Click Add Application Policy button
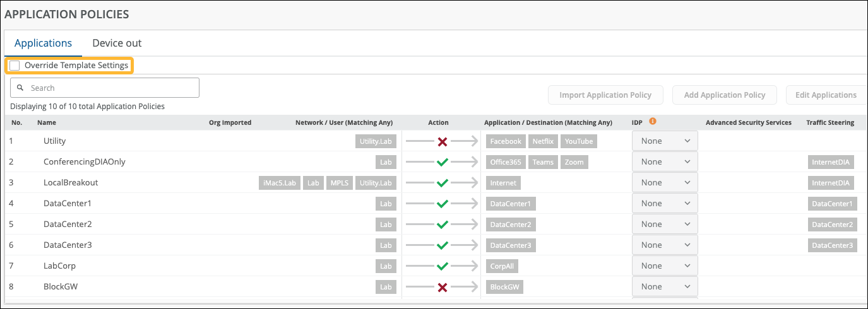Viewport: 868px width, 309px height. (x=724, y=95)
